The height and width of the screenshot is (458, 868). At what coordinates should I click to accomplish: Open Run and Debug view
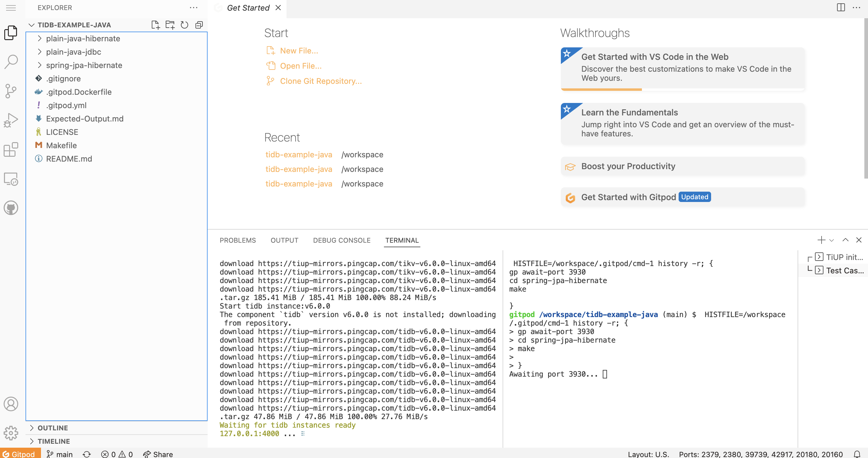point(11,120)
